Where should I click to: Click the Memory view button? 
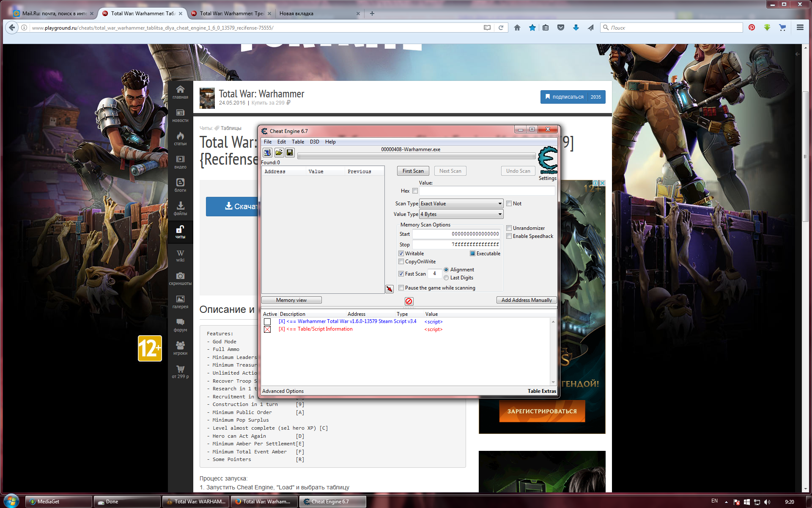291,300
